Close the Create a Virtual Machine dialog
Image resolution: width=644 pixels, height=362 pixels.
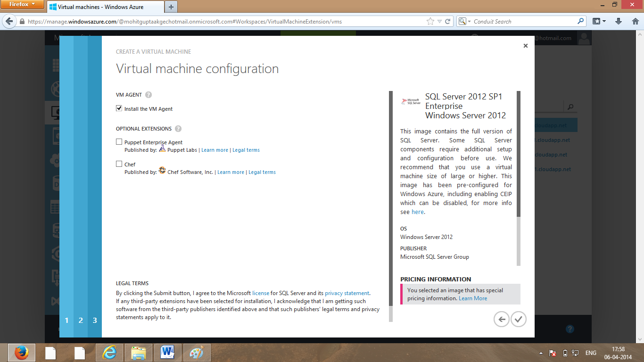526,46
